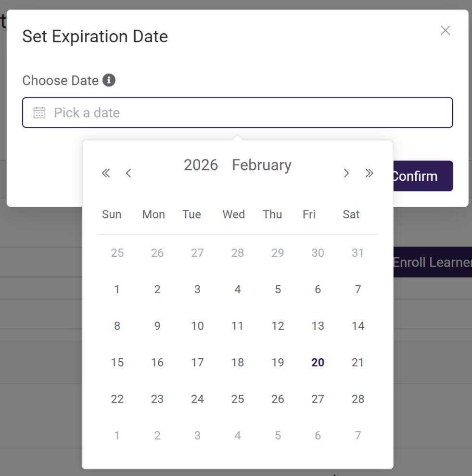
Task: Go to previous year with double-left arrow
Action: point(106,174)
